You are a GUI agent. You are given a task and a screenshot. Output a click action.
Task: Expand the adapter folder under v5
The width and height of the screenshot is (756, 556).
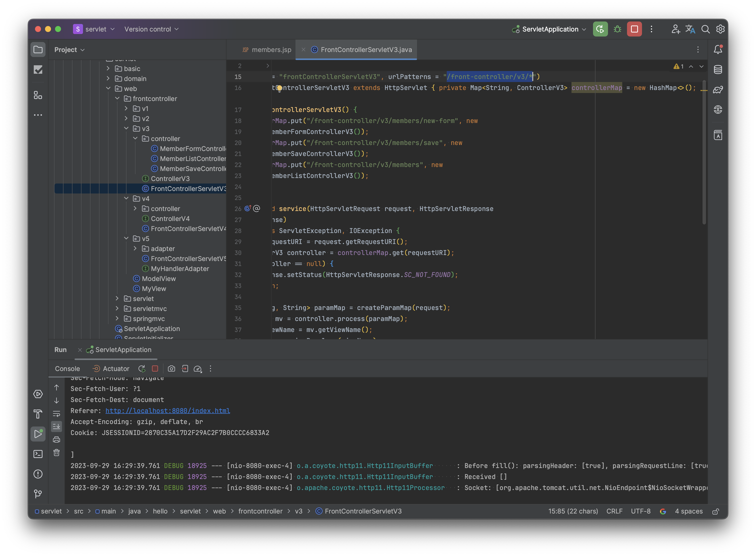tap(135, 248)
